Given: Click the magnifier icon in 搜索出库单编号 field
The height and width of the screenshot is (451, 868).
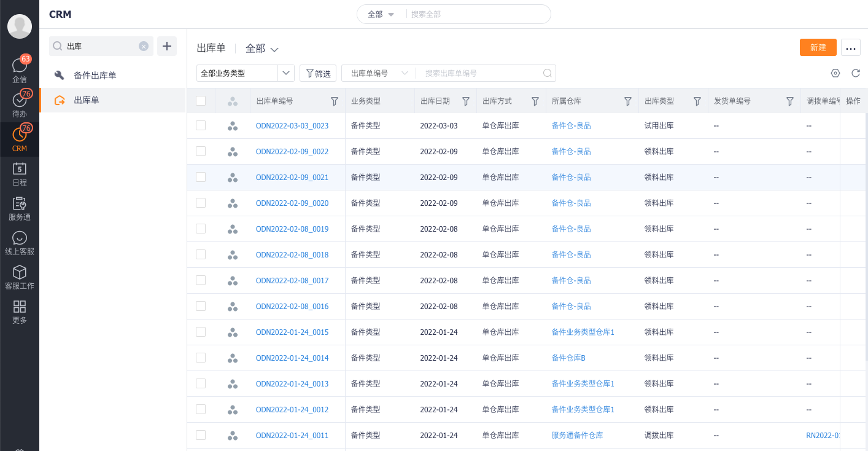Looking at the screenshot, I should [548, 73].
